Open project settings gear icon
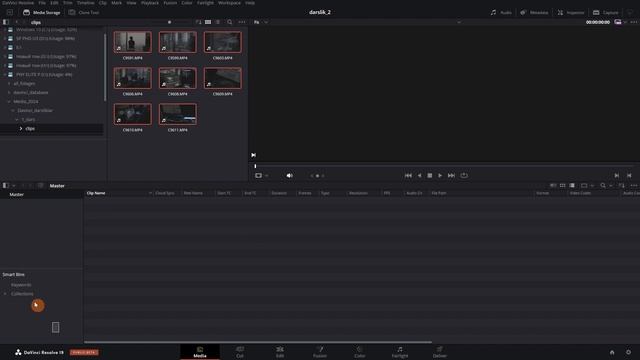Viewport: 640px width, 360px height. coord(629,352)
